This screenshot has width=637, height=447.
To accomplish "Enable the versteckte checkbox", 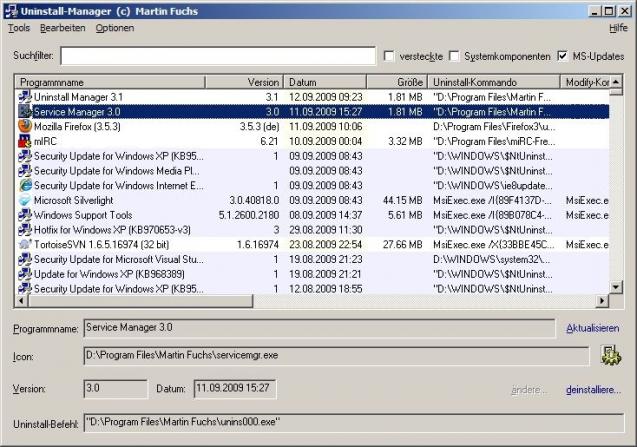I will [389, 56].
